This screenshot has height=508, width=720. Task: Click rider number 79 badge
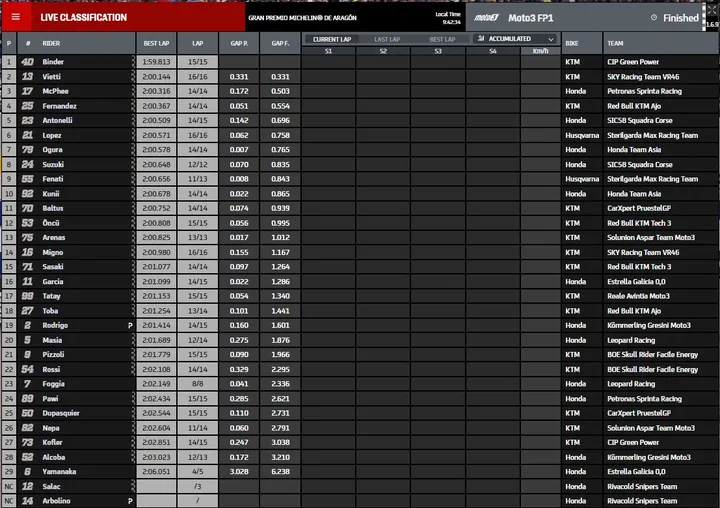27,150
